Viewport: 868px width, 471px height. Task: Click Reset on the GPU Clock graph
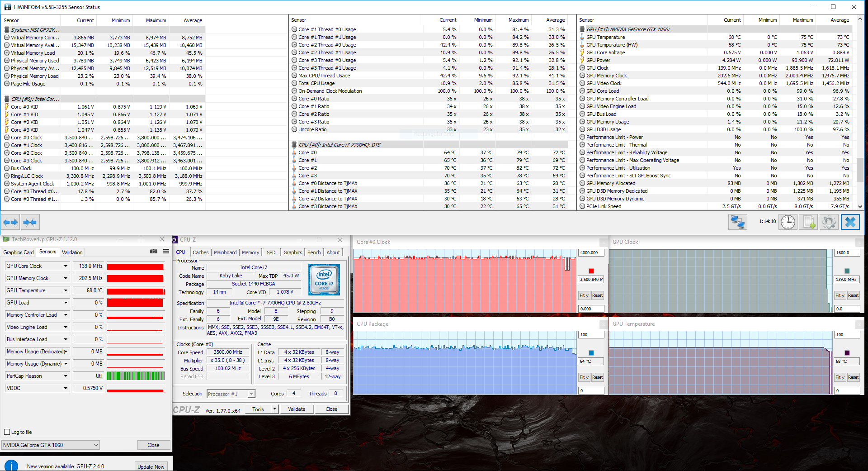coord(853,295)
